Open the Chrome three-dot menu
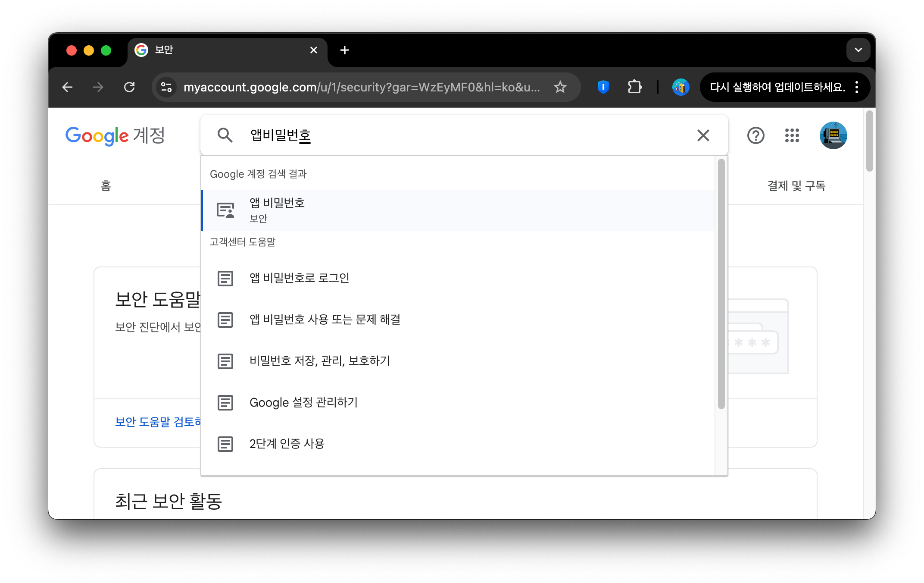This screenshot has width=924, height=583. 857,87
